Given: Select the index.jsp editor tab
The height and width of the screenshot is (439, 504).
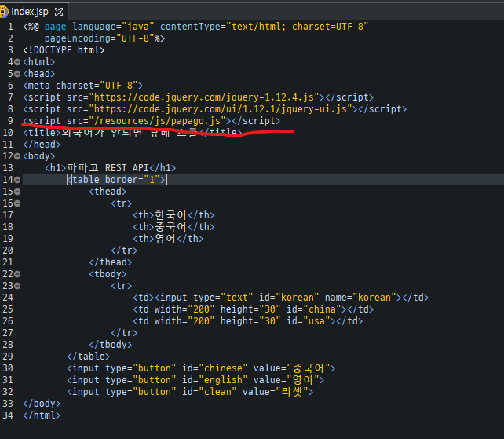Looking at the screenshot, I should coord(32,12).
